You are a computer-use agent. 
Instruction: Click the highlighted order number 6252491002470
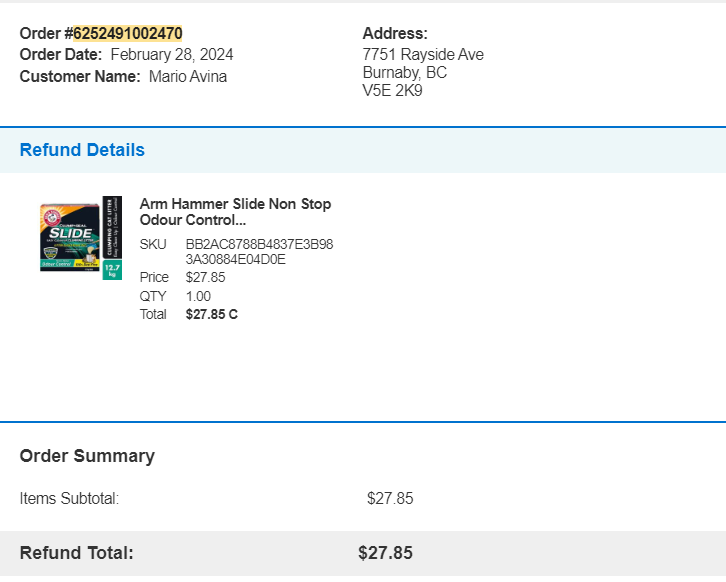coord(128,33)
